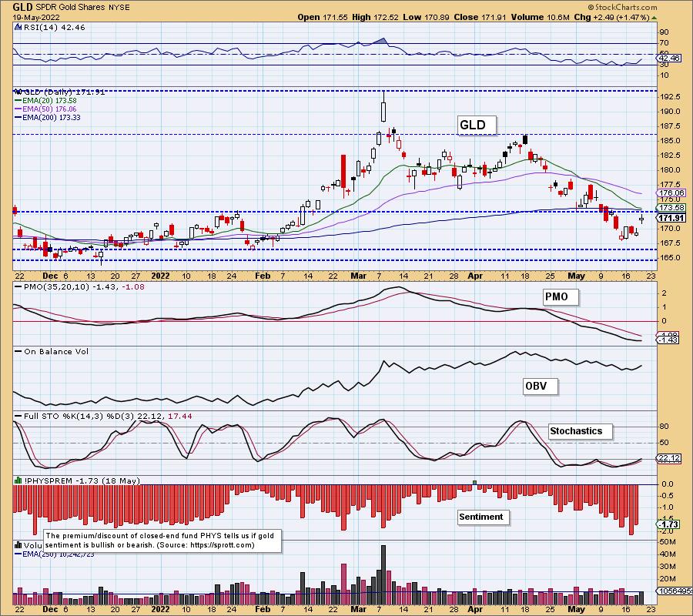
Task: Click the premium/discount PHYS explanation note
Action: pos(162,541)
